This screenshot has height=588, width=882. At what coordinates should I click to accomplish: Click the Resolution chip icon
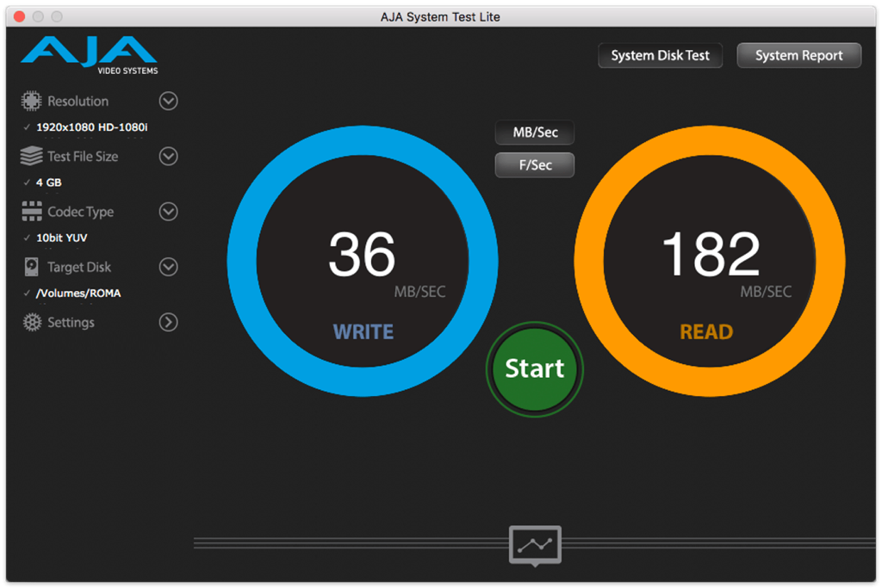click(x=31, y=102)
